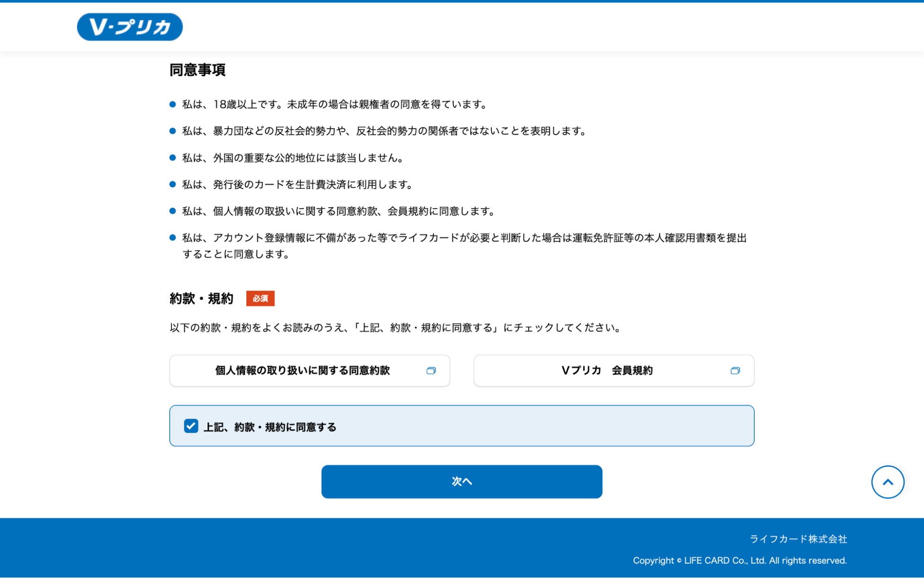This screenshot has width=924, height=578.
Task: Uncheck the 約款・規約 agreement checkbox
Action: point(191,426)
